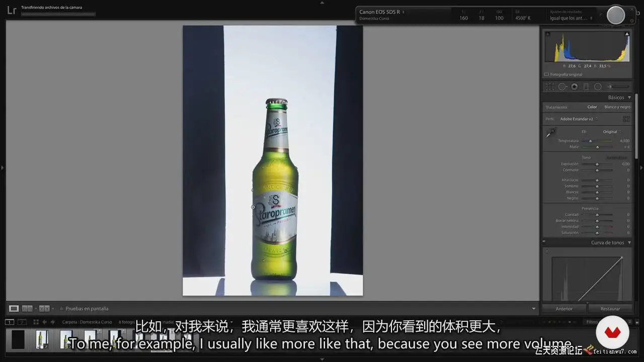
Task: Adjust the Altas luces slider
Action: (x=597, y=180)
